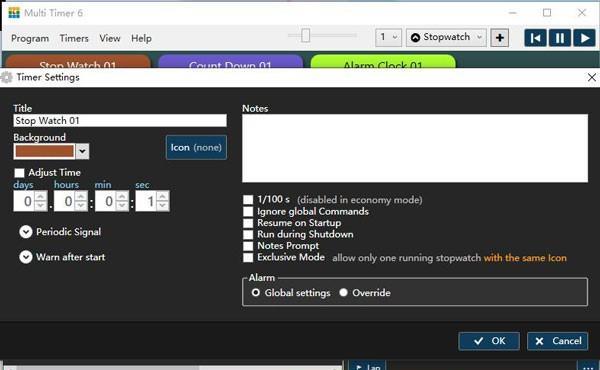Open the Timers menu
Screen dimensions: 600x370
pyautogui.click(x=74, y=38)
